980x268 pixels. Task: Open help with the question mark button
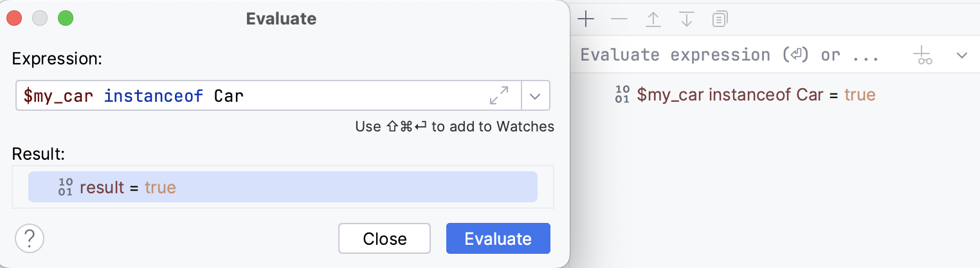click(29, 238)
